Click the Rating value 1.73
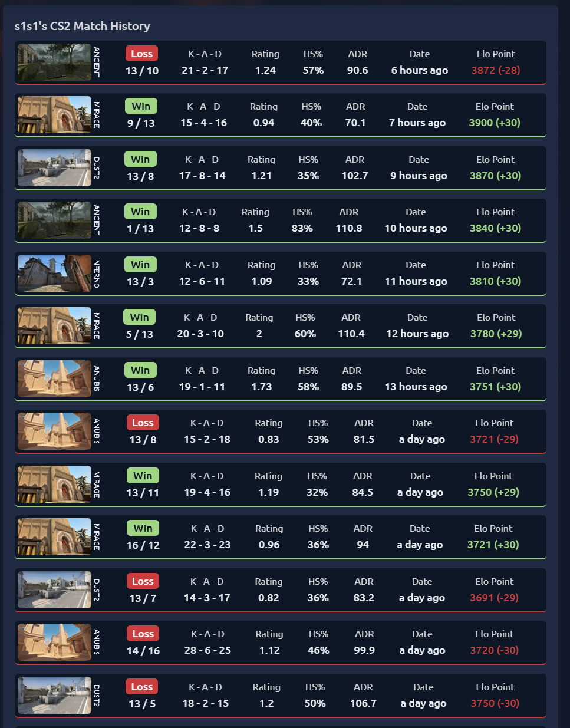 click(x=261, y=387)
